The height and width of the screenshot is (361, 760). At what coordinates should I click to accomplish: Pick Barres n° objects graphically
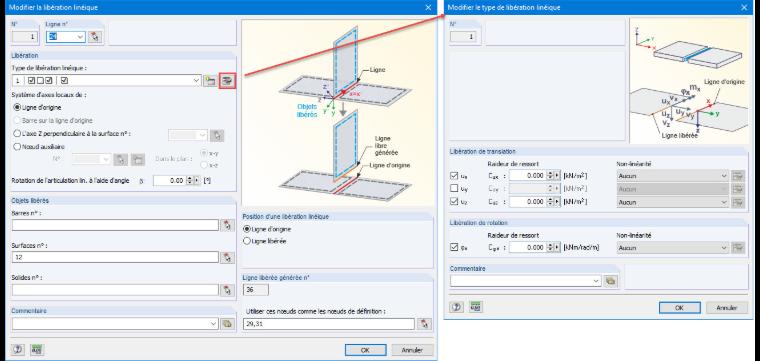[x=227, y=225]
